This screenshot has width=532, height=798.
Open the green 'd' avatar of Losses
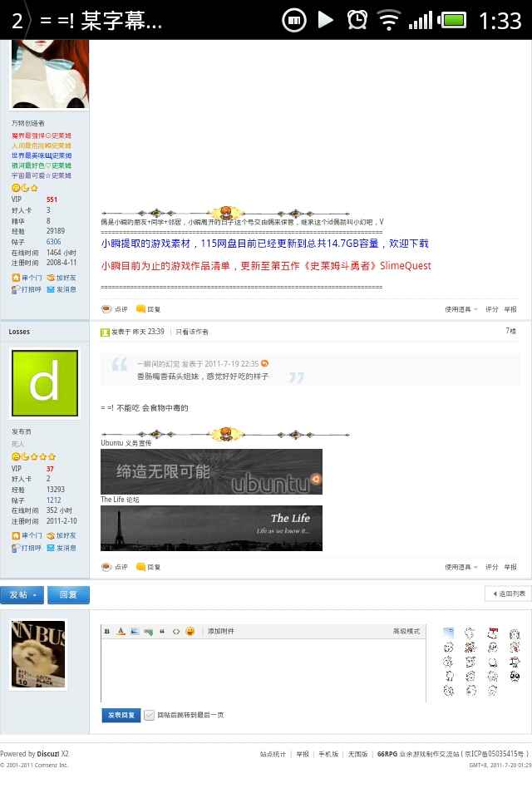click(x=46, y=383)
